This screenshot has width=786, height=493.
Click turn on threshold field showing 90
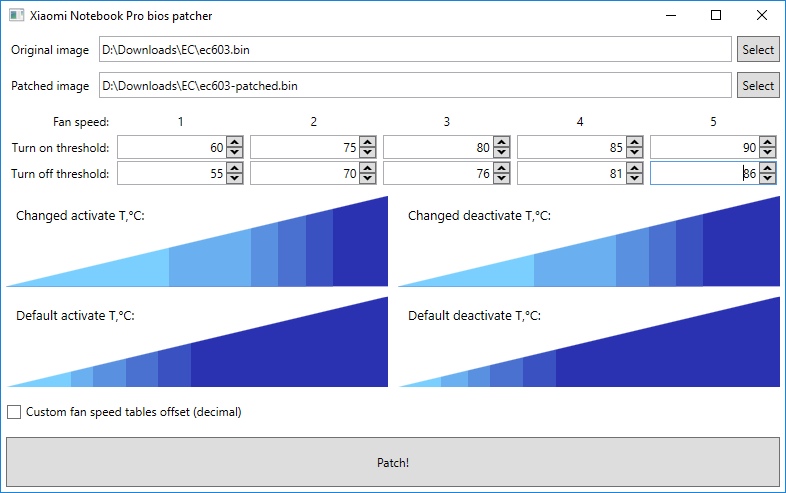pos(705,147)
